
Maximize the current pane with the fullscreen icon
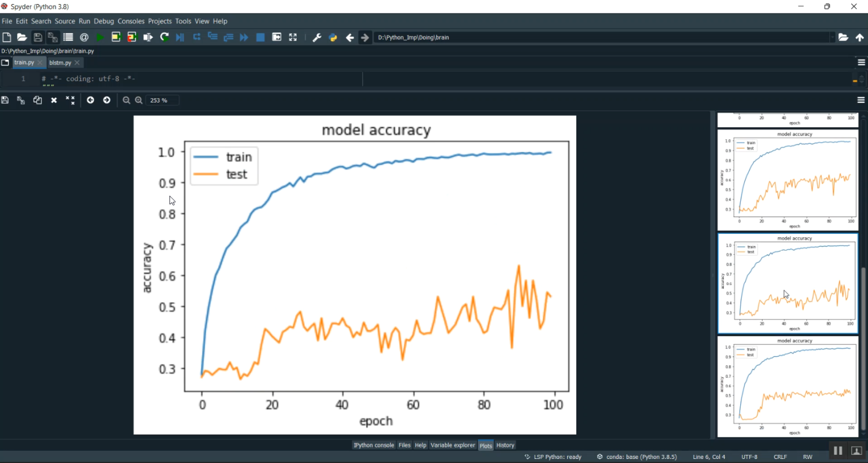pos(293,36)
